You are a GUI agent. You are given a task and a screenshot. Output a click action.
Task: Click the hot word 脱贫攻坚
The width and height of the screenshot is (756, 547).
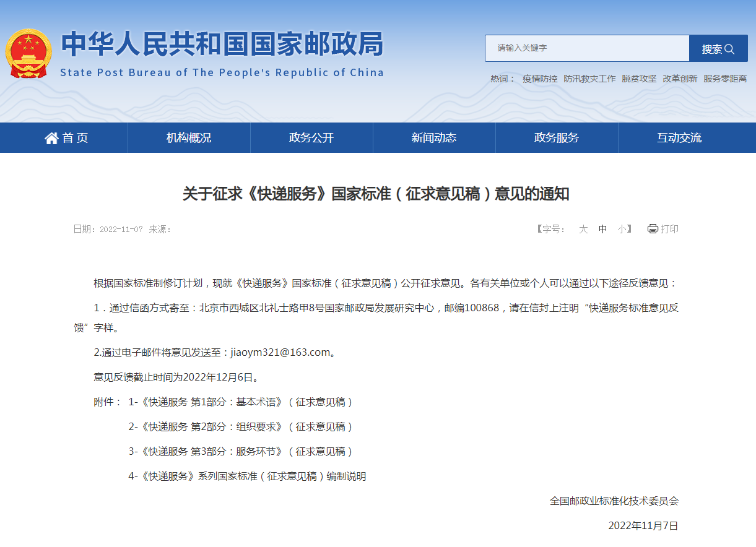coord(639,79)
